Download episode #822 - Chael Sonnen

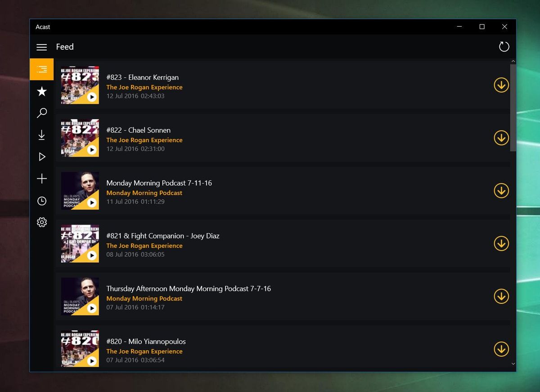click(501, 138)
